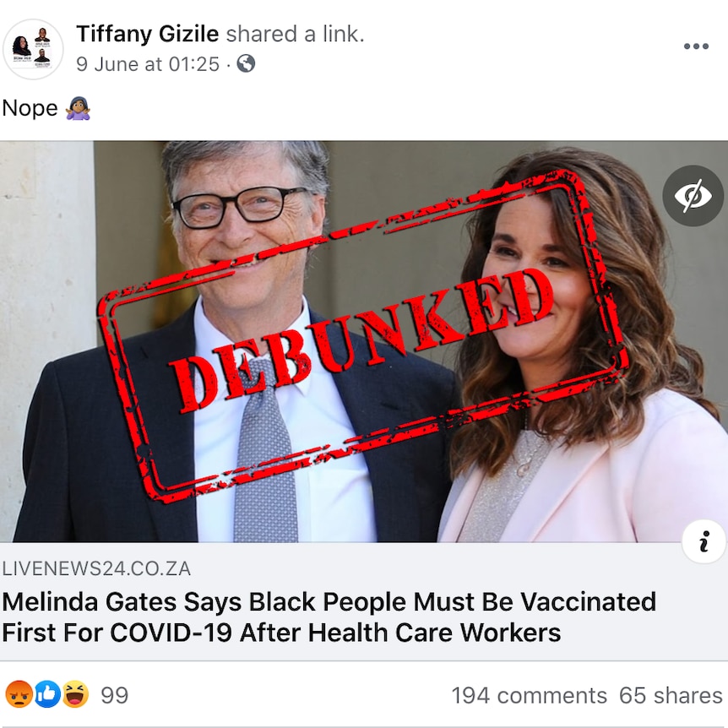Screen dimensions: 728x728
Task: Click the LIVENEWS24.CO.ZA source domain
Action: 96,568
